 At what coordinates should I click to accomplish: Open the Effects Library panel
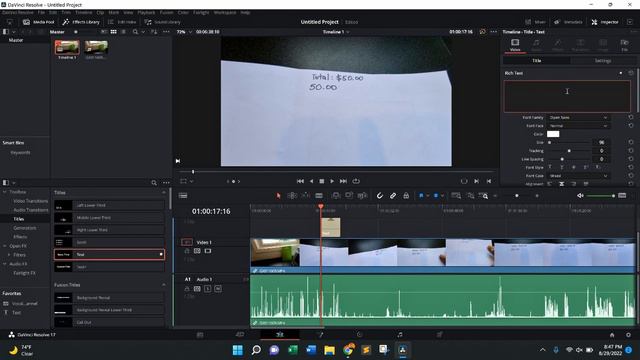tap(81, 22)
